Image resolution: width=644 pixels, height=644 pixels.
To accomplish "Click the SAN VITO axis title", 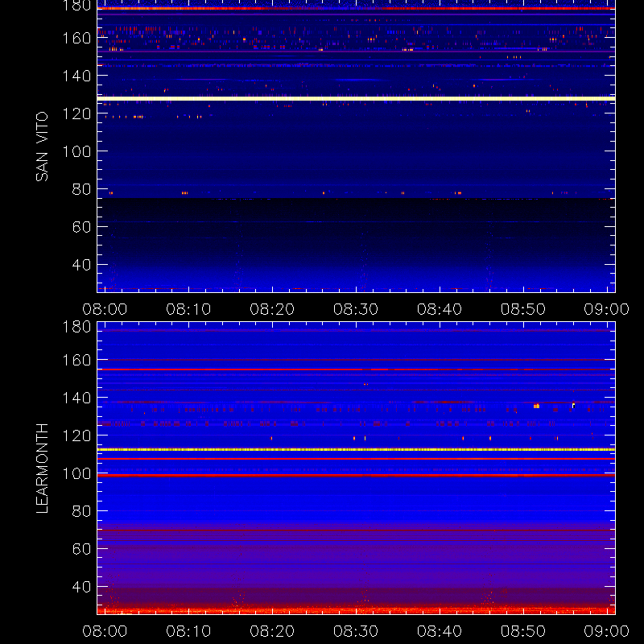I will click(43, 147).
